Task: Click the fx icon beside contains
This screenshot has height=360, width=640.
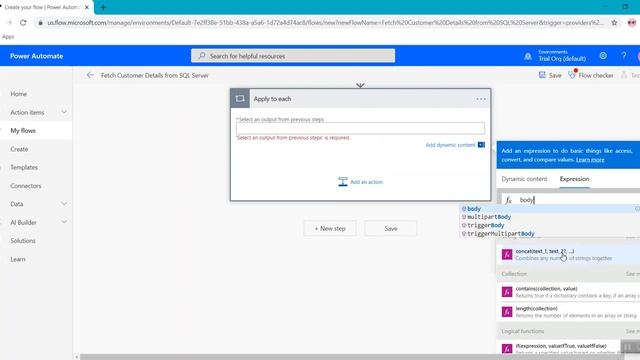Action: 507,292
